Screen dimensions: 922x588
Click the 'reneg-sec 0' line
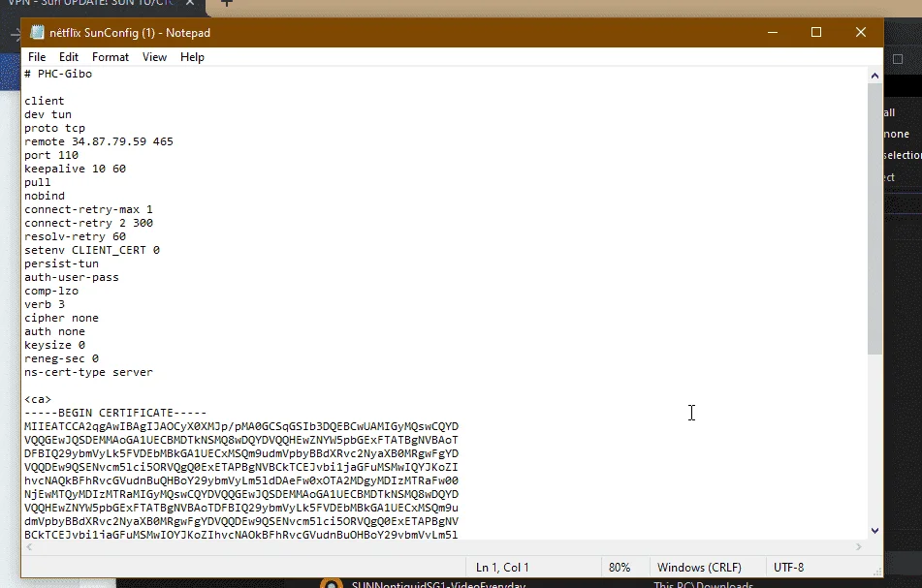tap(62, 358)
